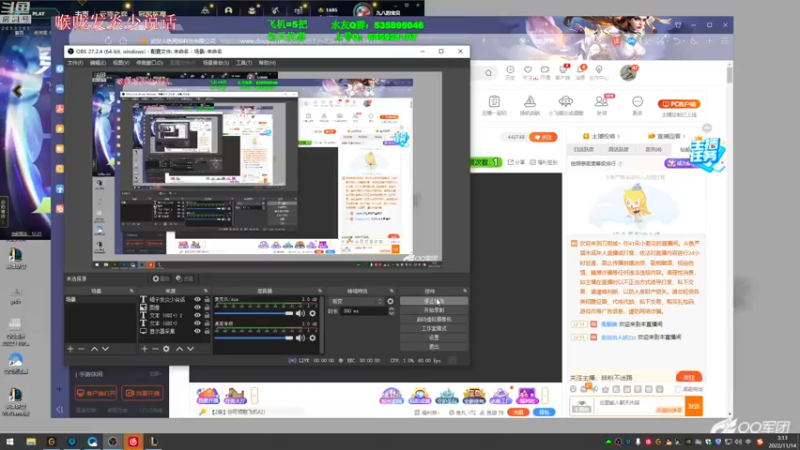
Task: Move source up with arrow in OBS Sources panel
Action: tap(179, 349)
